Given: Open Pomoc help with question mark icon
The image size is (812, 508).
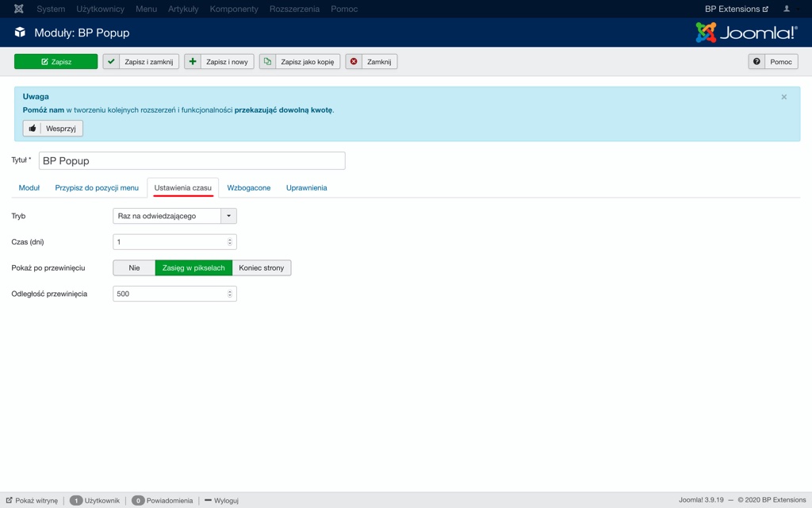Looking at the screenshot, I should coord(773,61).
